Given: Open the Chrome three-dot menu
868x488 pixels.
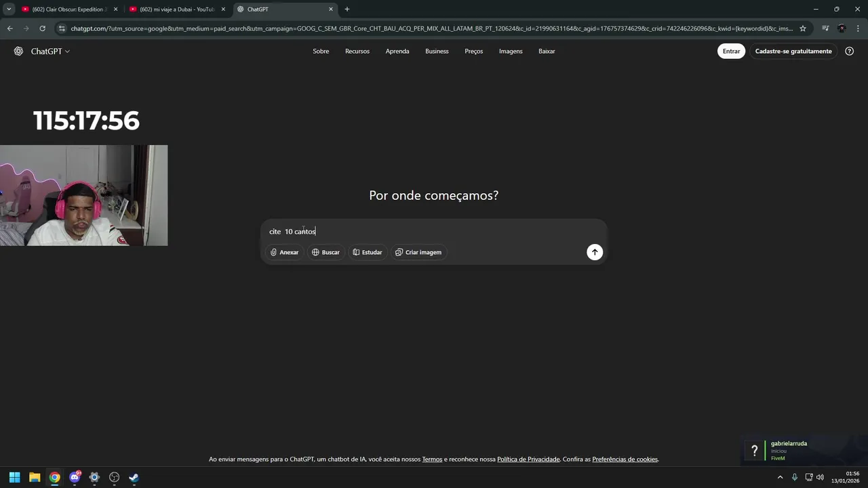Looking at the screenshot, I should (x=857, y=28).
